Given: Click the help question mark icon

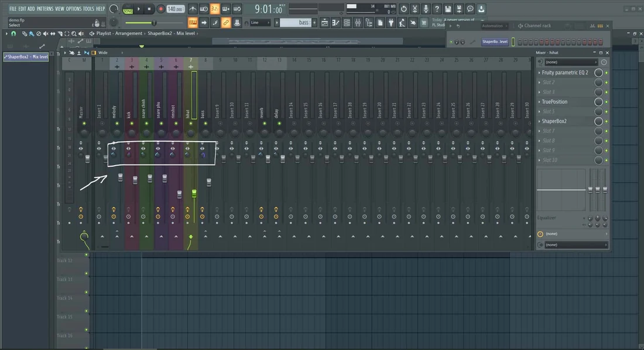Looking at the screenshot, I should tap(437, 9).
